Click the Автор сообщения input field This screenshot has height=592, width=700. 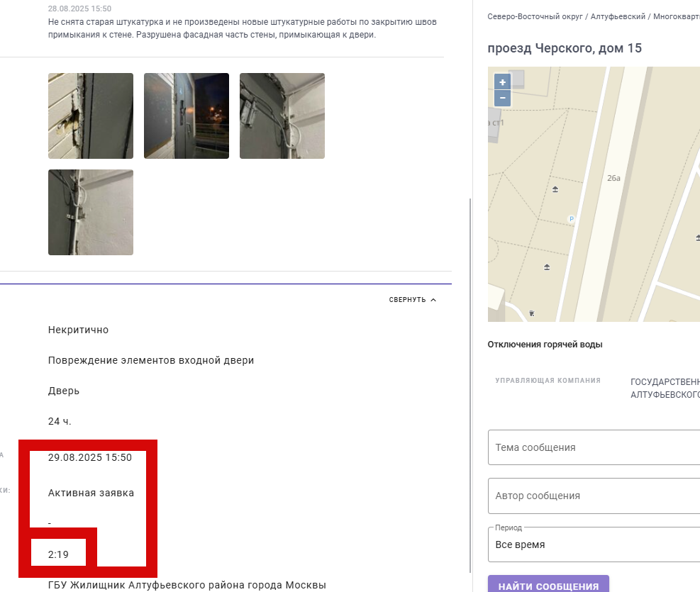click(594, 496)
